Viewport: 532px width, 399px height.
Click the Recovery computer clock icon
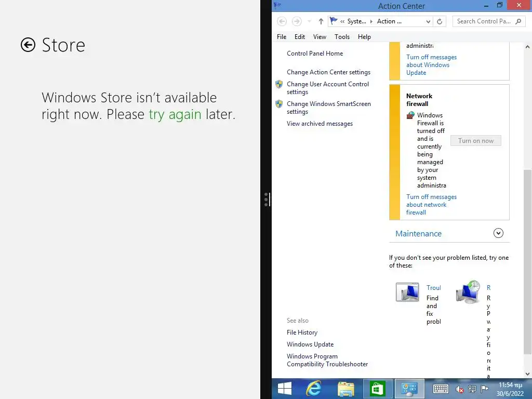pos(468,292)
